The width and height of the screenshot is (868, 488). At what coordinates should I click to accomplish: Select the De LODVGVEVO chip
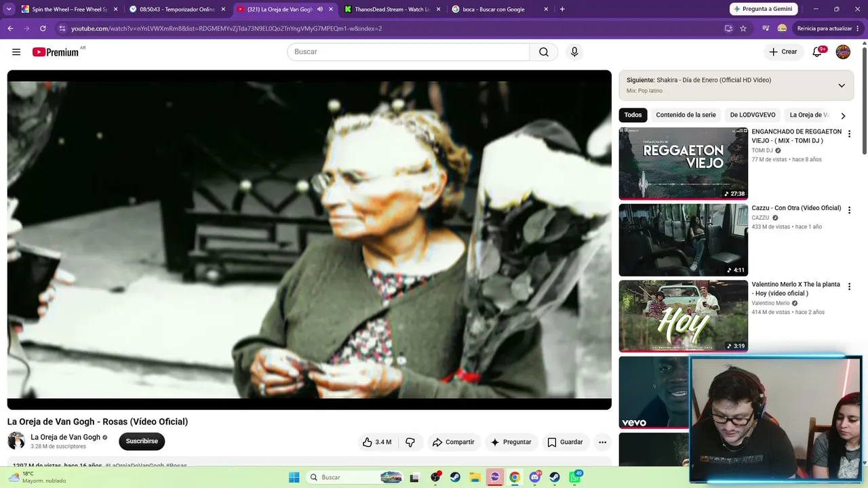tap(753, 115)
